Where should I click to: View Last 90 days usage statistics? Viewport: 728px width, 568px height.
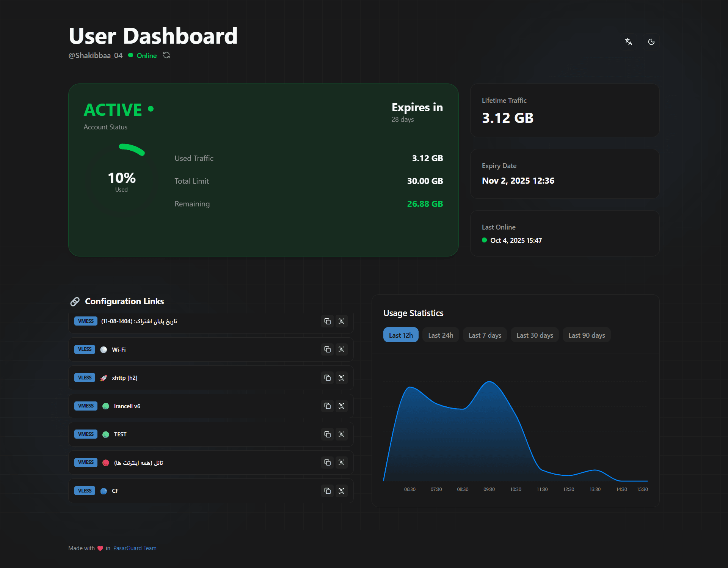586,335
